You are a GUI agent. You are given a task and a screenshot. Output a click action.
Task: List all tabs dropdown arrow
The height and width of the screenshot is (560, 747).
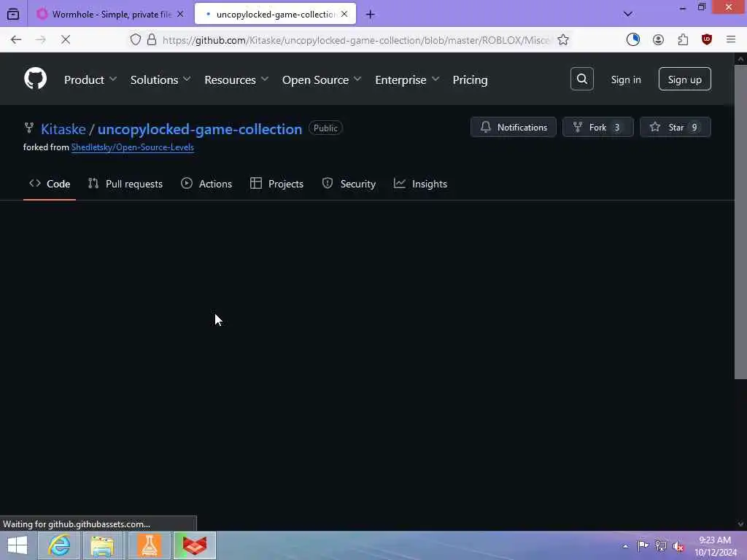coord(628,15)
